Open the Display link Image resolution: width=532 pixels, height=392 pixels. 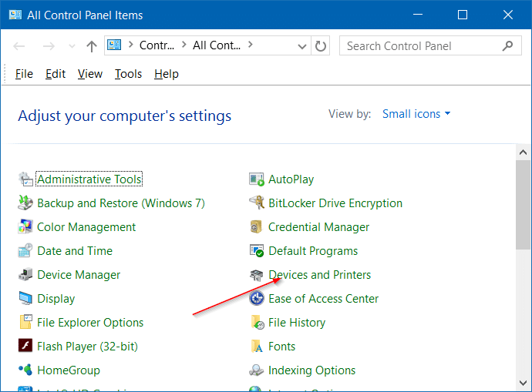(56, 299)
